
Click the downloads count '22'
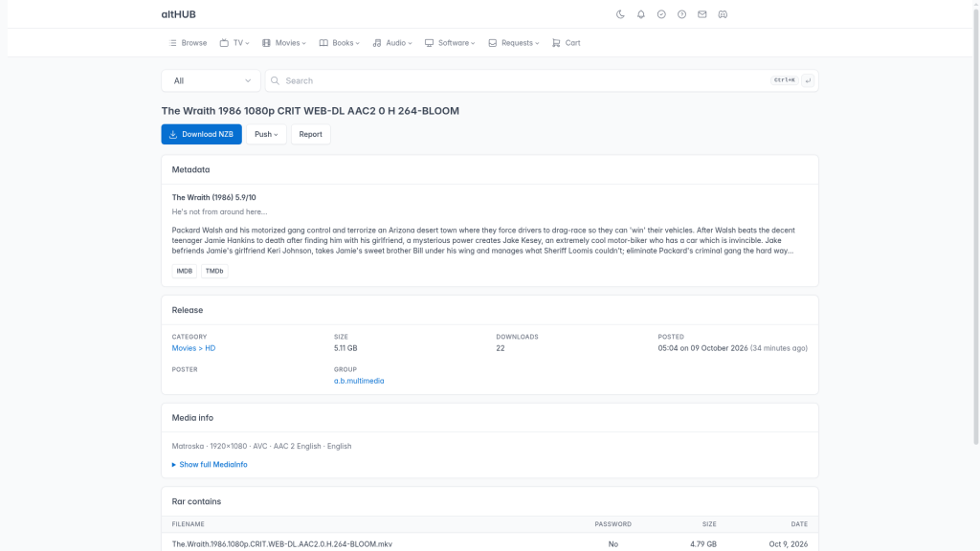click(x=500, y=348)
